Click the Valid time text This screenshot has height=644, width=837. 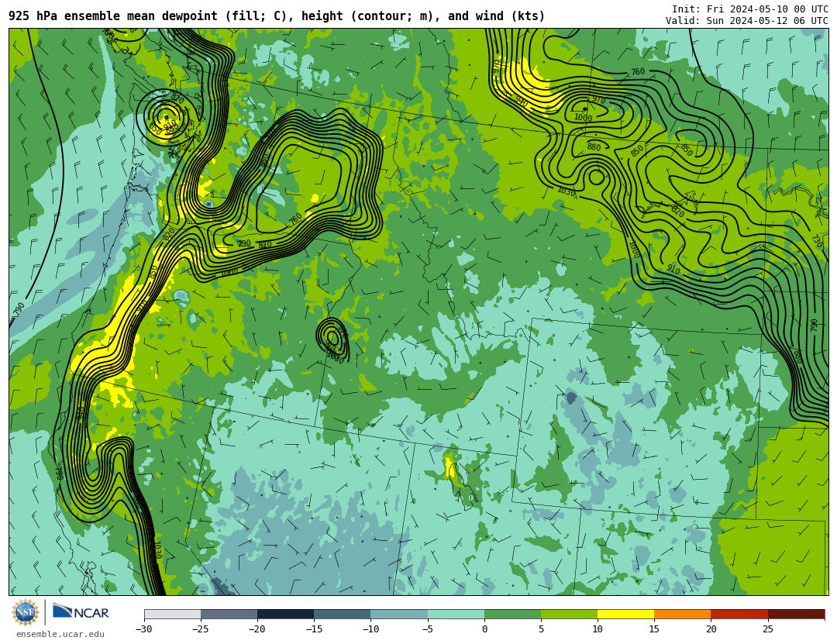(747, 21)
